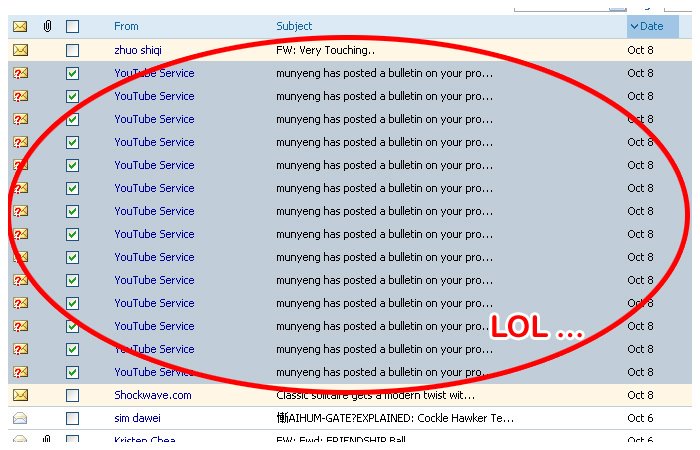The width and height of the screenshot is (700, 450).
Task: Click the envelope icon for zhuo shiqi message
Action: pyautogui.click(x=20, y=50)
